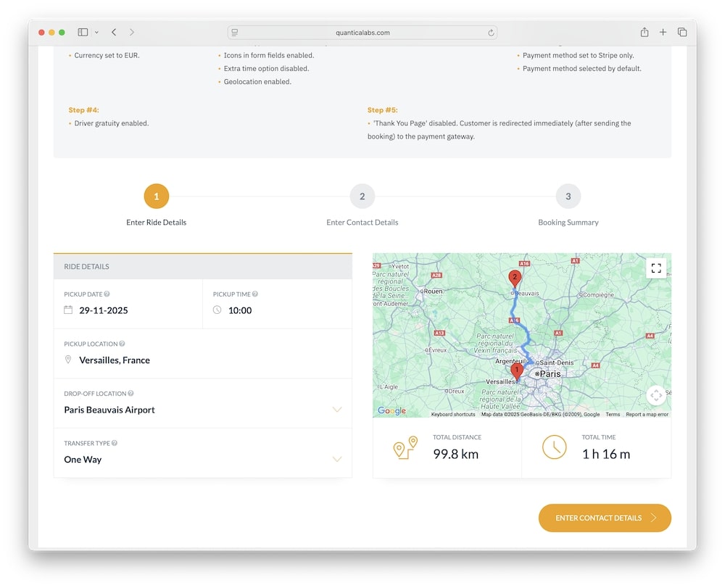This screenshot has width=725, height=588.
Task: Go forward to next page
Action: [132, 33]
